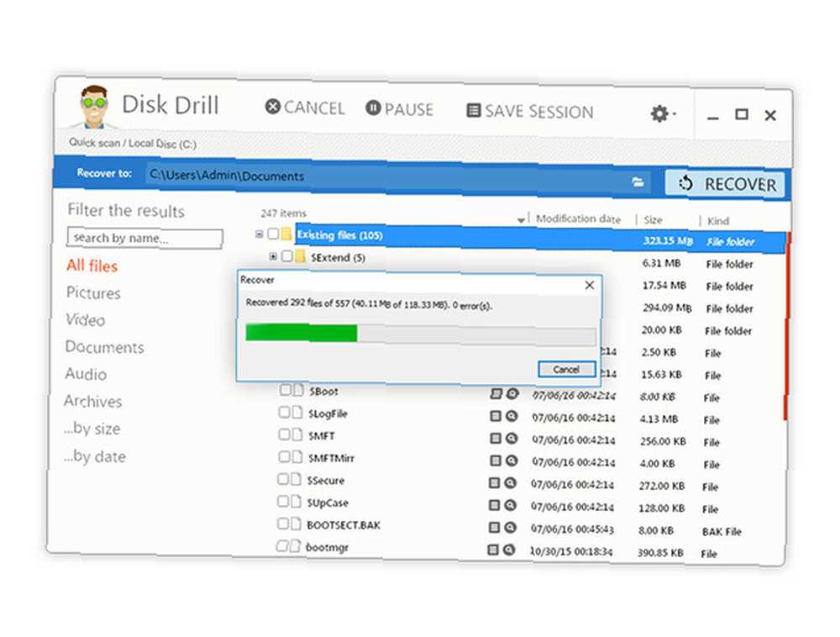Click the magnifier preview icon for bootmgr
Screen dimensions: 840x637
tap(509, 549)
